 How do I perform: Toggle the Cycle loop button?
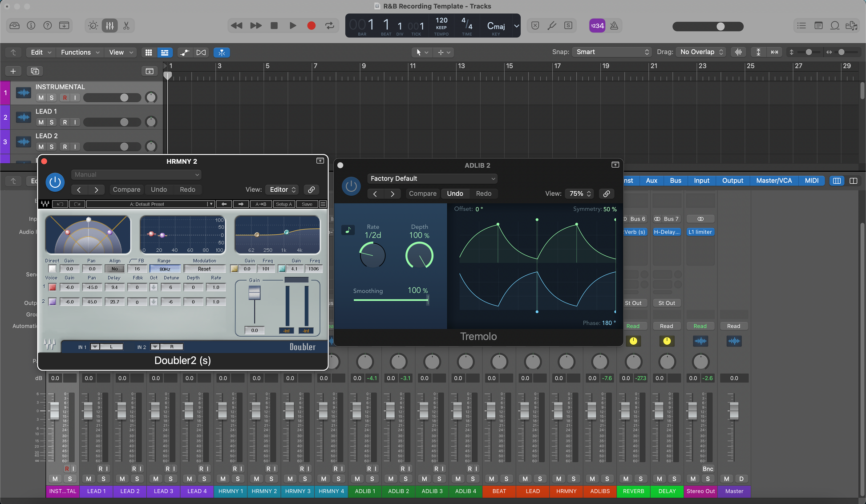tap(330, 26)
